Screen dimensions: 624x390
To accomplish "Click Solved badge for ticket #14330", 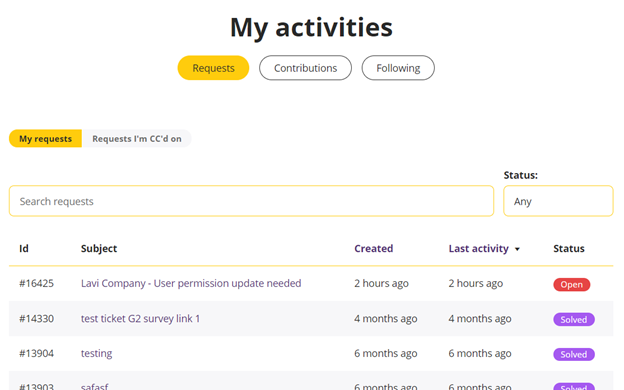I will pyautogui.click(x=574, y=320).
